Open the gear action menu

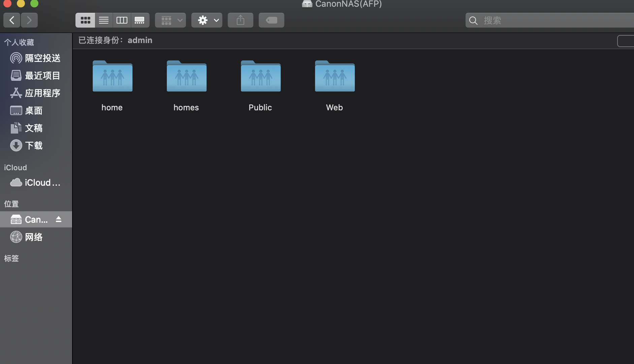point(207,20)
